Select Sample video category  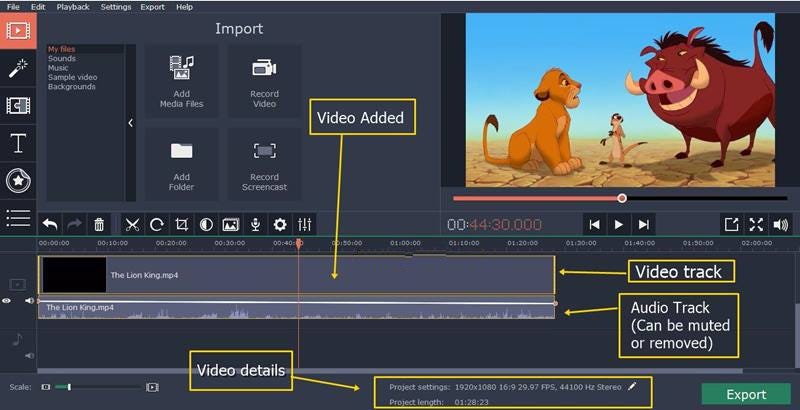72,77
